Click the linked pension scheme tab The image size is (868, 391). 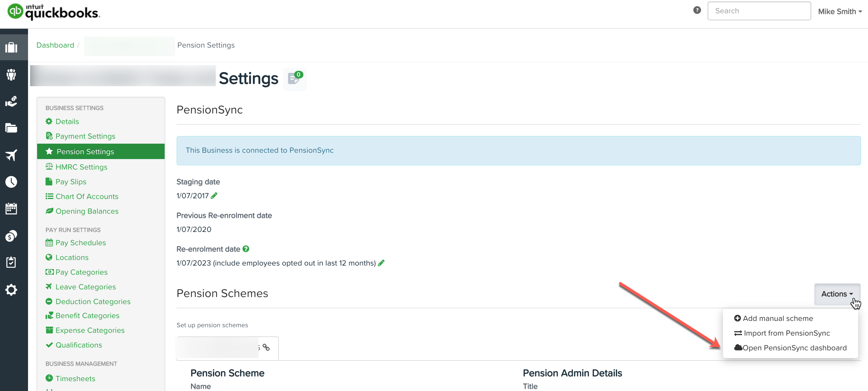[228, 348]
